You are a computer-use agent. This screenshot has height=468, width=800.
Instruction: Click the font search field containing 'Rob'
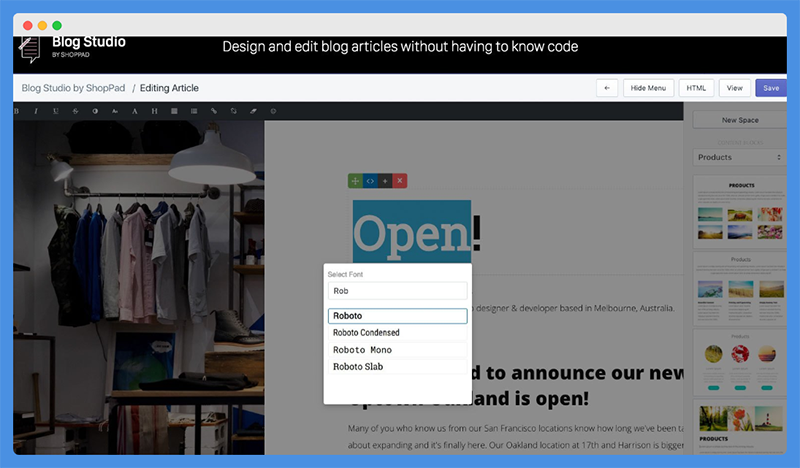(x=397, y=291)
